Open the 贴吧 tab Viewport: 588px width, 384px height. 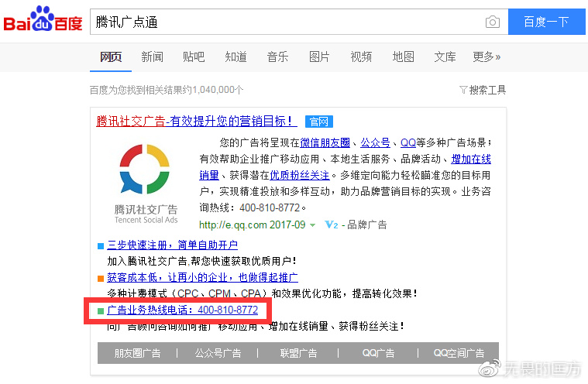click(x=194, y=57)
